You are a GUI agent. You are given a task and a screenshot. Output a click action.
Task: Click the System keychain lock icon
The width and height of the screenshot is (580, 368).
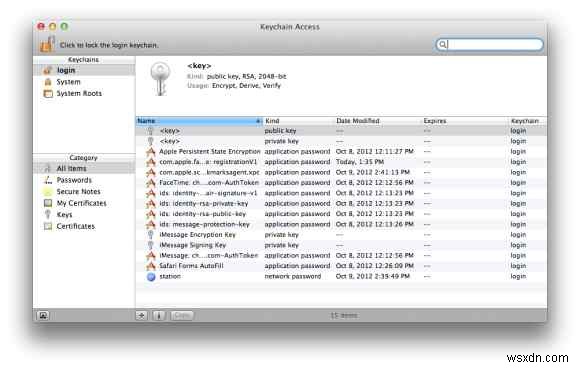pyautogui.click(x=48, y=82)
